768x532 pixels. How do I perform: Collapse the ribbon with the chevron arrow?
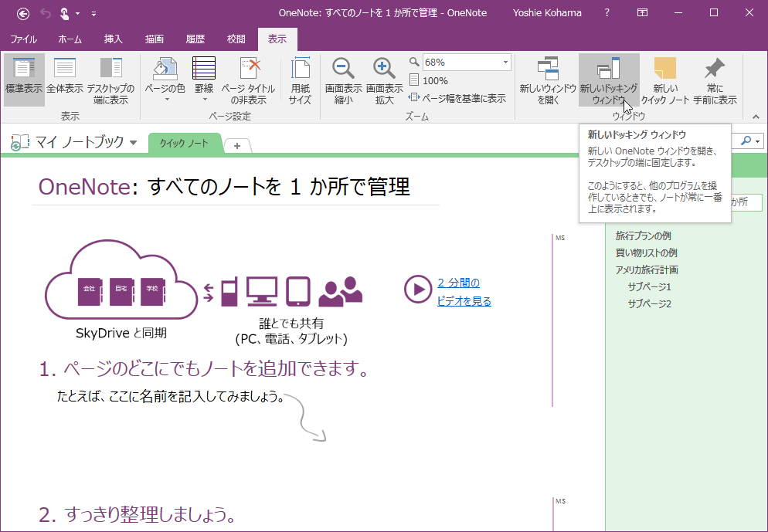(x=756, y=117)
